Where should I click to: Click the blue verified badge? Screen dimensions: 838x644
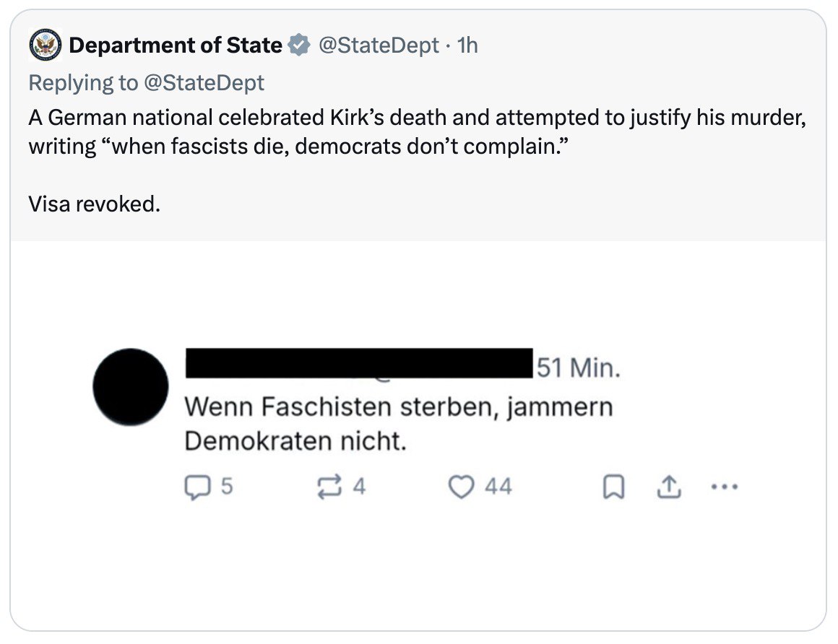pos(298,45)
